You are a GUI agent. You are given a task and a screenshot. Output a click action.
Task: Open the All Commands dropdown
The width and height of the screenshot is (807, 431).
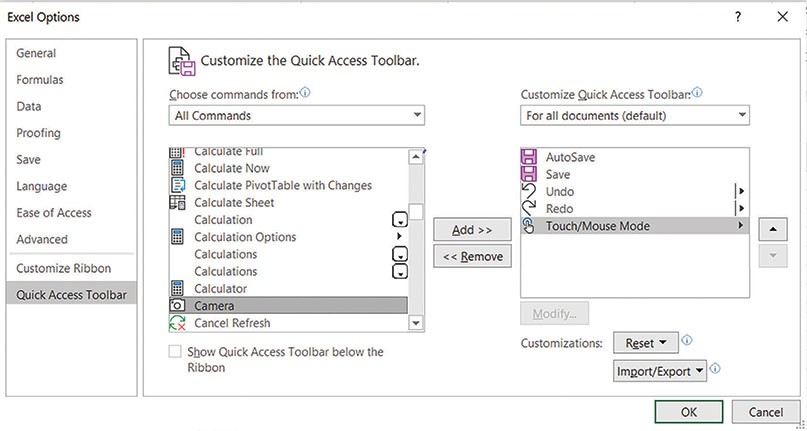tap(296, 115)
